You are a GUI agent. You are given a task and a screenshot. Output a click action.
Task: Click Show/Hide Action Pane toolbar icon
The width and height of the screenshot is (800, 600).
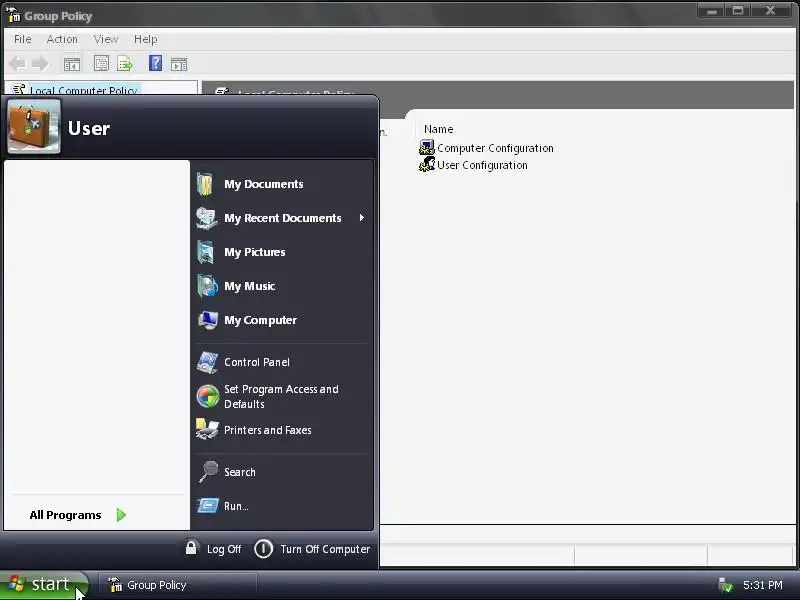click(x=179, y=64)
